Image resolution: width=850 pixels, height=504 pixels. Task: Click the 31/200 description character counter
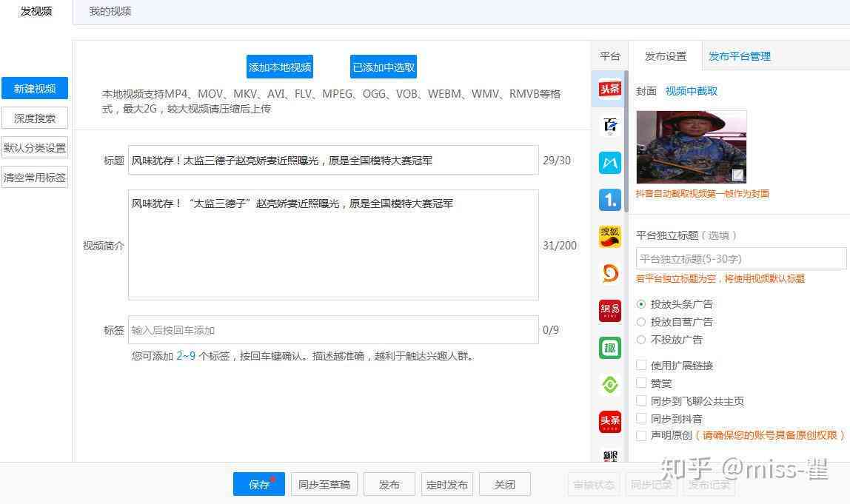560,245
